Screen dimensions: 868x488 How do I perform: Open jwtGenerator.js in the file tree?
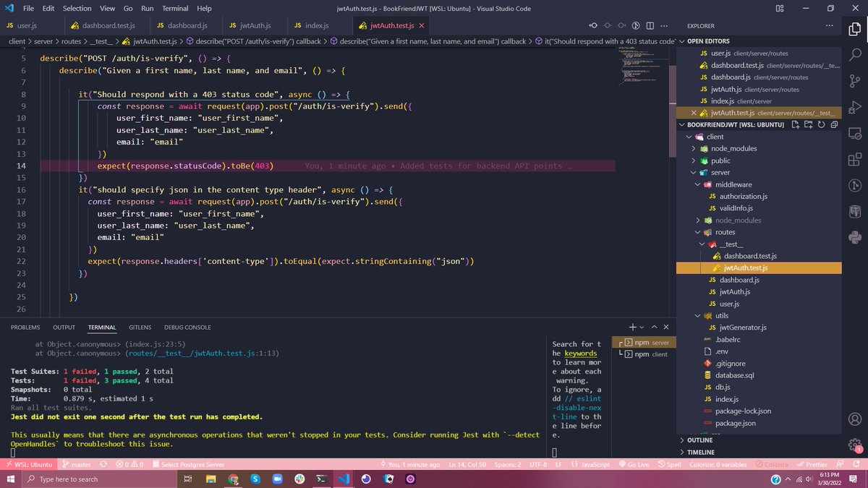pyautogui.click(x=743, y=328)
